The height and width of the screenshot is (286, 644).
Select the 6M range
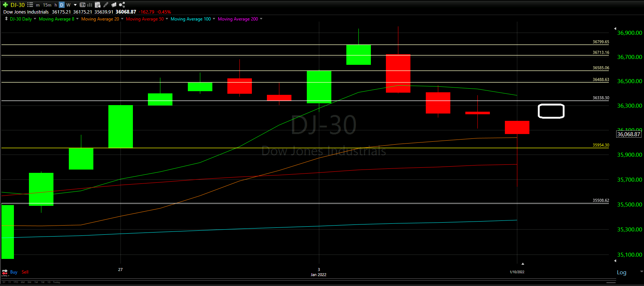(23, 282)
